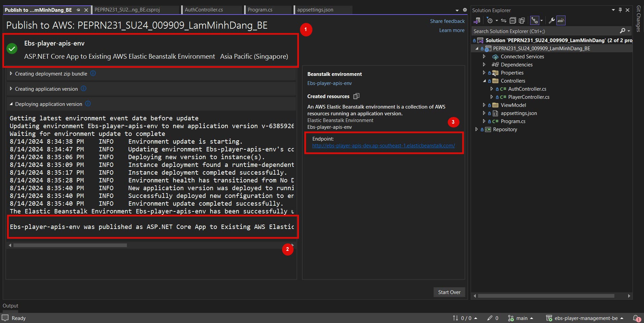Click info icon beside Deploying application version
644x323 pixels.
click(x=88, y=104)
